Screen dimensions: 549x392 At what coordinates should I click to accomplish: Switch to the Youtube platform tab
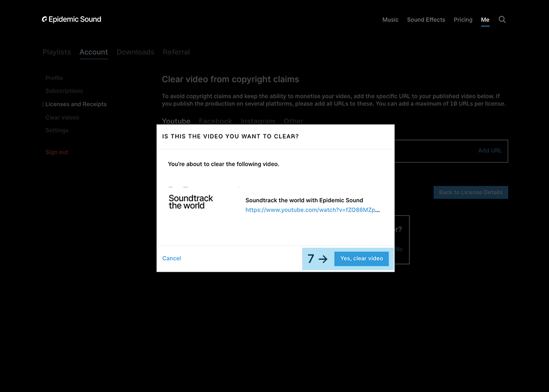coord(176,121)
